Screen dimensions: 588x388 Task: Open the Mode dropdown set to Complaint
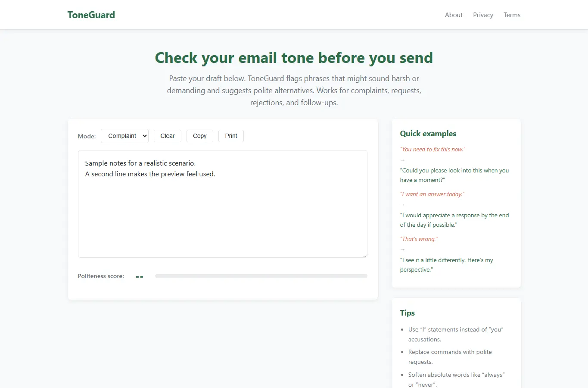tap(124, 136)
